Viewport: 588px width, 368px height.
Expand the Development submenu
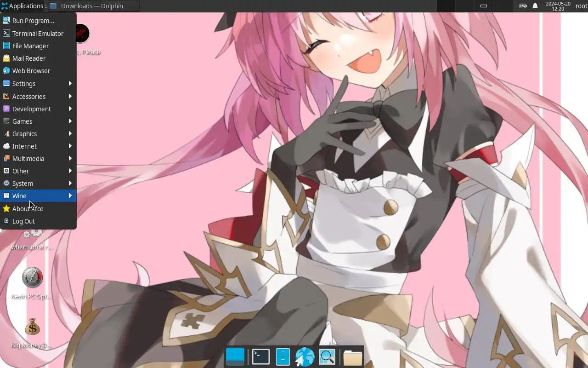click(38, 109)
